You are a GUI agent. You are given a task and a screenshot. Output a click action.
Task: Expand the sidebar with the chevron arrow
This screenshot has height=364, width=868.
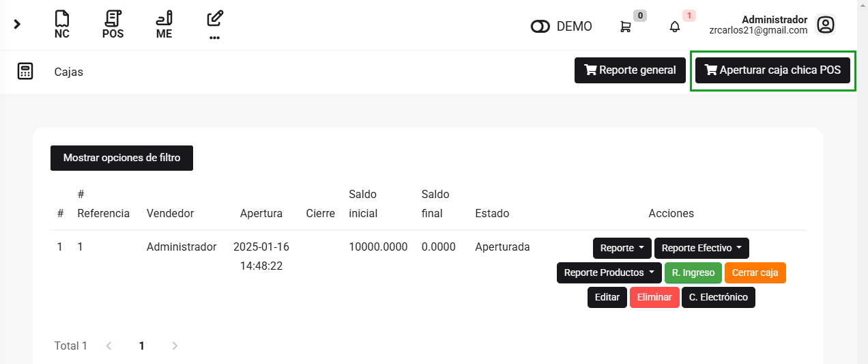point(17,25)
